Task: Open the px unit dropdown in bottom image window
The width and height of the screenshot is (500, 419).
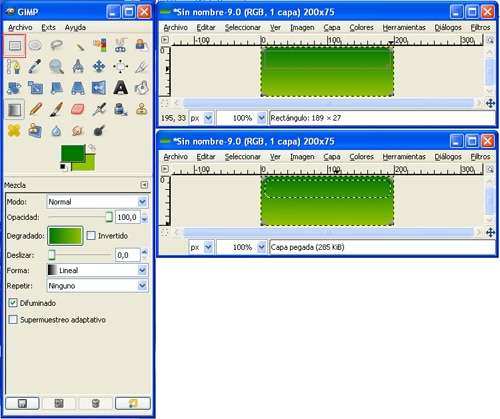Action: pyautogui.click(x=201, y=247)
